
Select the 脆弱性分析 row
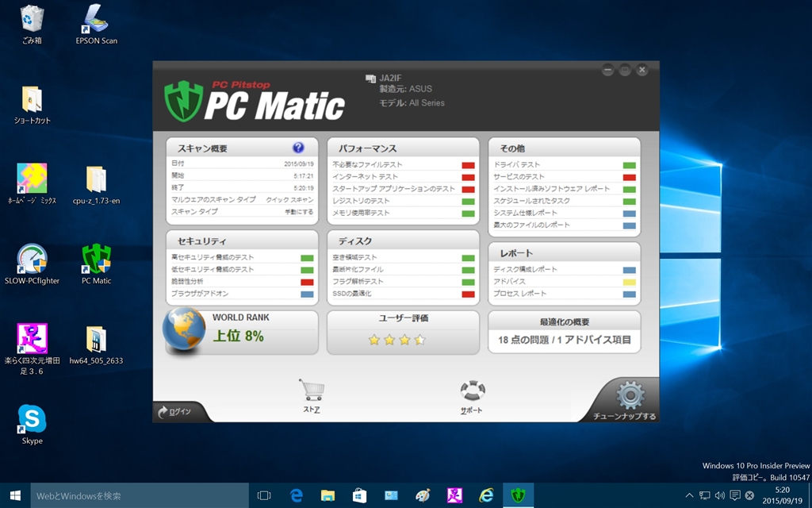tap(243, 282)
